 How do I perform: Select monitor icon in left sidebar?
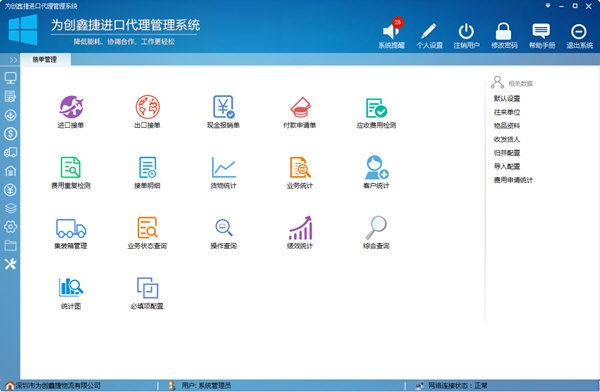click(10, 78)
